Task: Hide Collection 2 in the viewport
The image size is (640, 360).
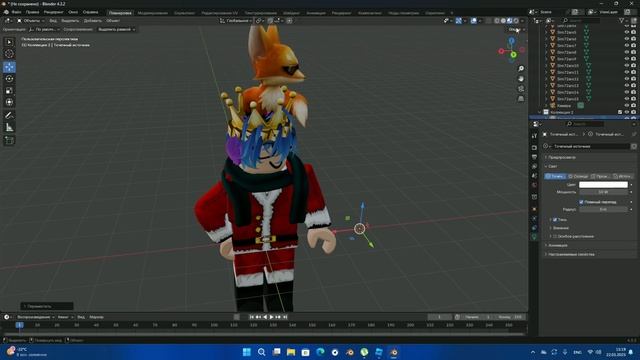Action: pos(627,112)
